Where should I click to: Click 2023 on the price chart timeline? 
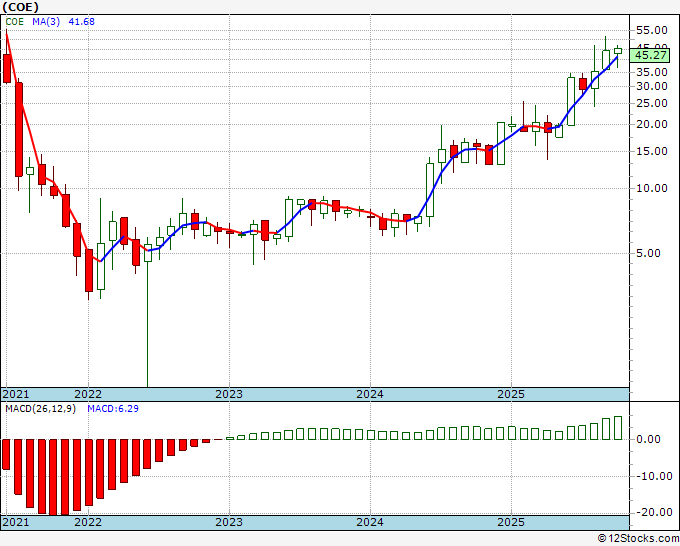point(229,394)
